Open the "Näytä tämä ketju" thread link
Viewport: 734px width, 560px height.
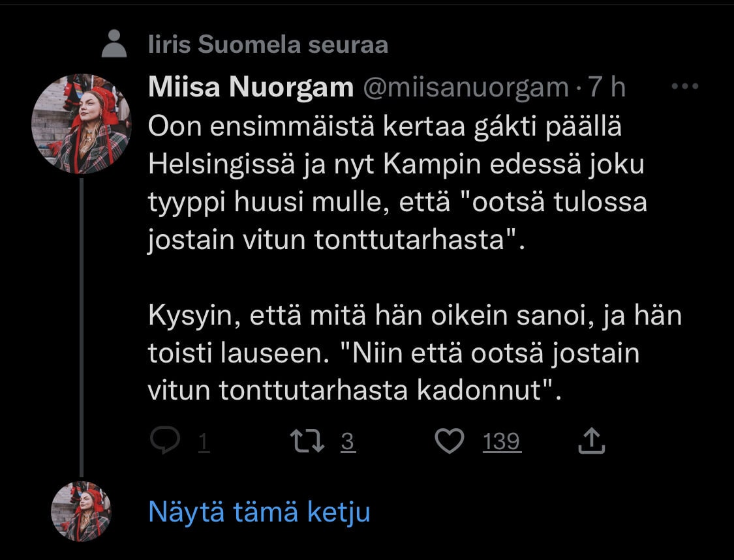point(259,512)
